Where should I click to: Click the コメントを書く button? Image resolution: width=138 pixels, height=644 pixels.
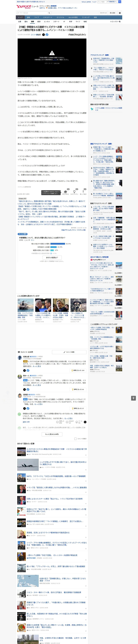[69, 352]
